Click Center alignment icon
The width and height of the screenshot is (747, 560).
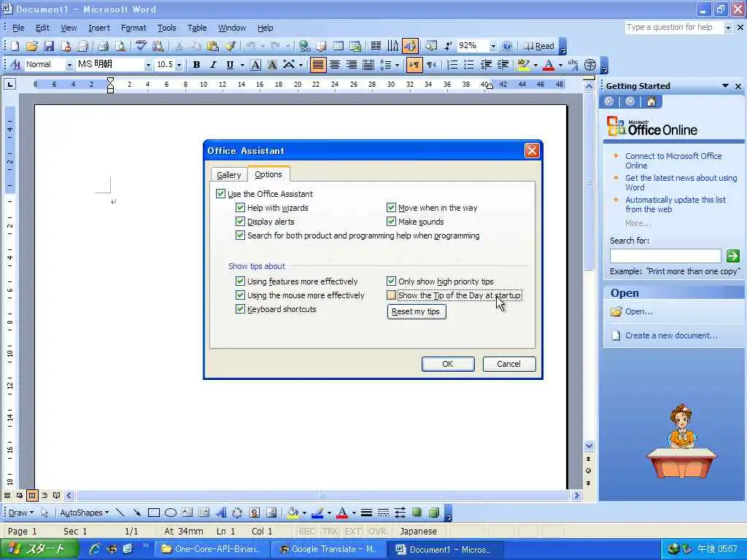click(335, 65)
